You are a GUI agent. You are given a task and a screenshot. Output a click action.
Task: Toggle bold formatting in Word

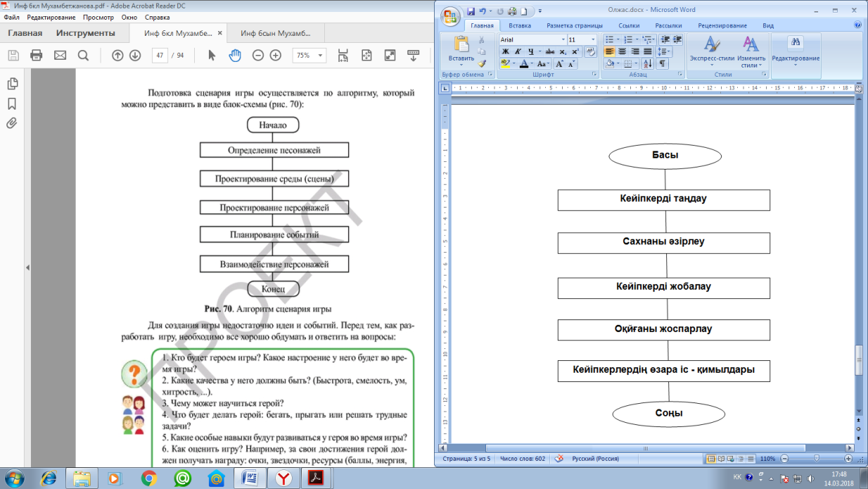[x=505, y=51]
